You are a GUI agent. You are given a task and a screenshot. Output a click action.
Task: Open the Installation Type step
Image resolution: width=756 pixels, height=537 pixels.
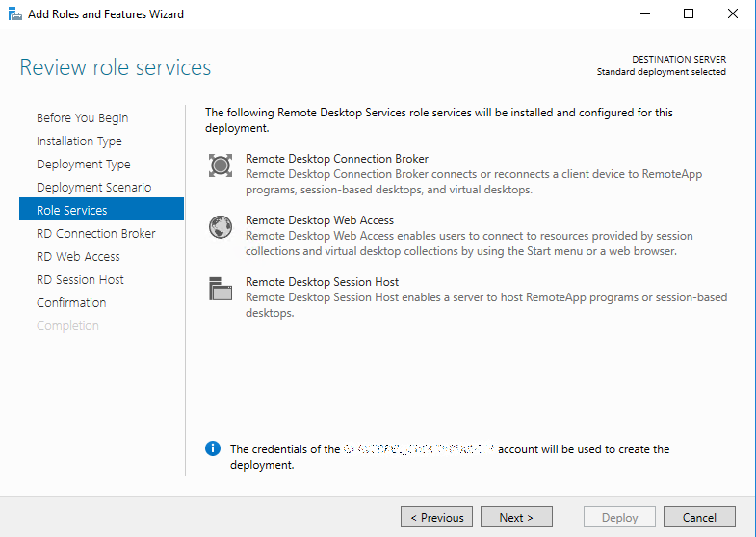(x=79, y=141)
